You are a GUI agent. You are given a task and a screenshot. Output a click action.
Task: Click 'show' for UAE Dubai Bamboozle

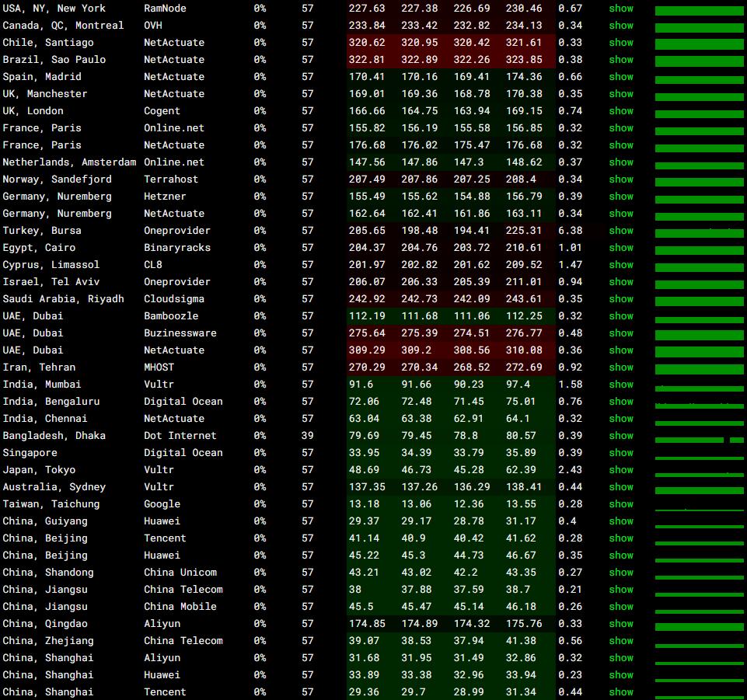(621, 316)
